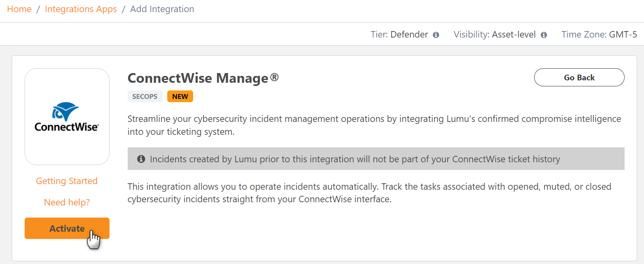Click the info icon in the gray notice
Image resolution: width=644 pixels, height=264 pixels.
(x=141, y=159)
